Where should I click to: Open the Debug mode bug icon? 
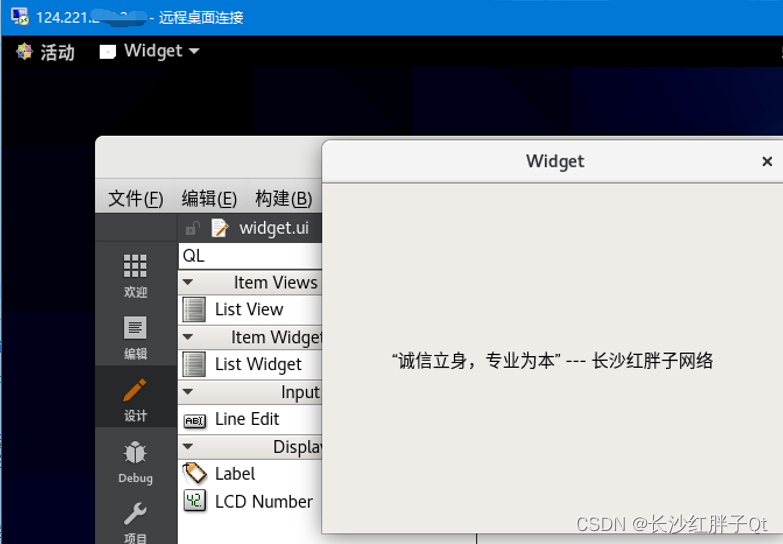click(x=135, y=453)
